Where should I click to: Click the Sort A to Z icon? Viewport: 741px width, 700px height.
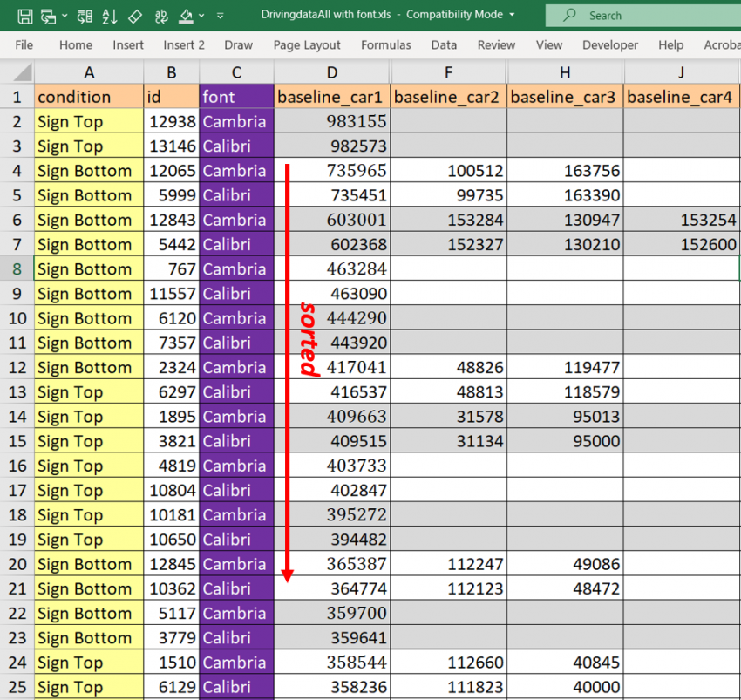[x=110, y=16]
